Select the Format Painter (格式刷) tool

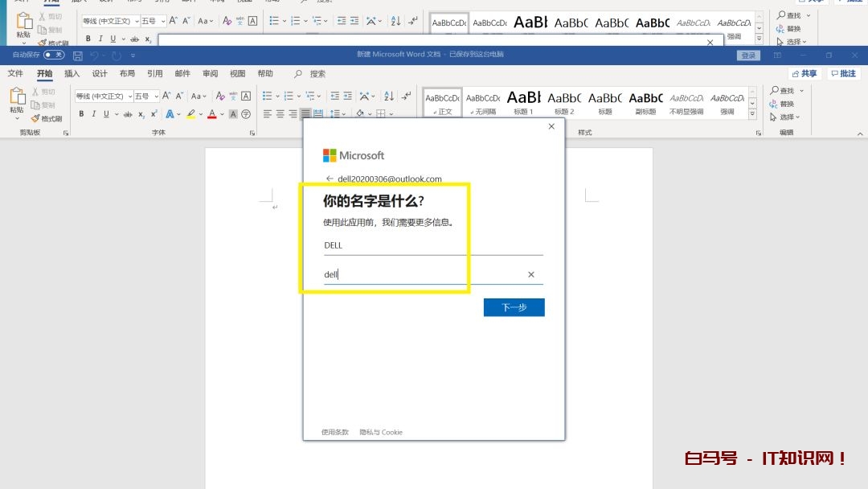[x=47, y=118]
